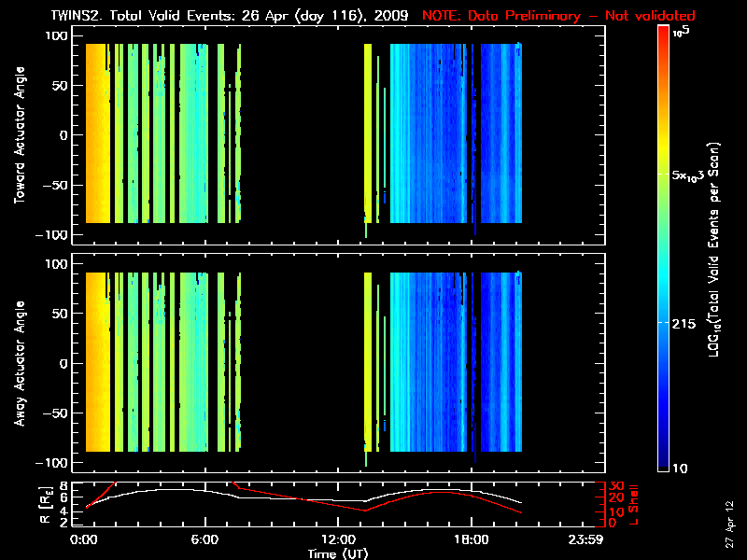Click the blue data region in the Away panel
The image size is (747, 560).
tap(439, 364)
